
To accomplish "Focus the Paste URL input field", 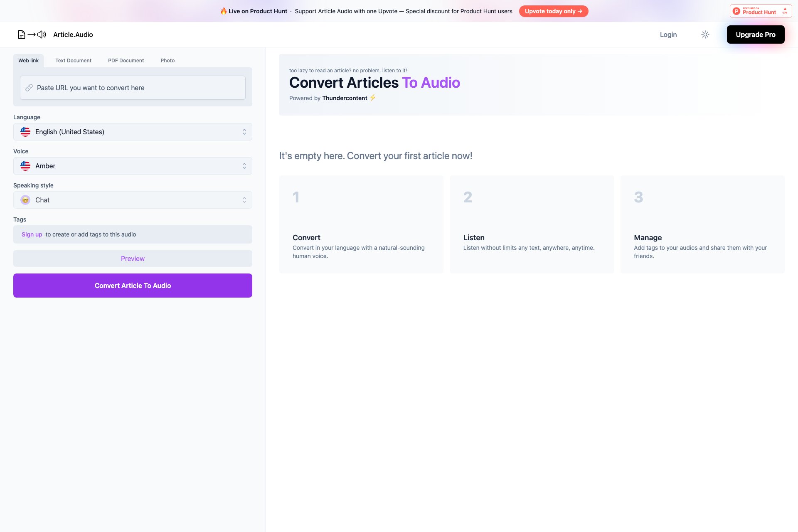I will [x=137, y=88].
